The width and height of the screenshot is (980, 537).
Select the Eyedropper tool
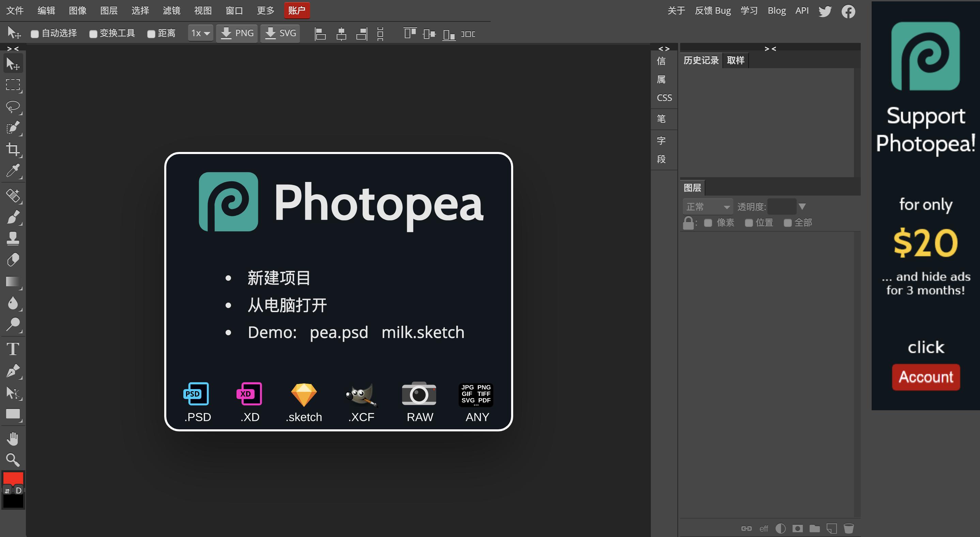pos(13,171)
